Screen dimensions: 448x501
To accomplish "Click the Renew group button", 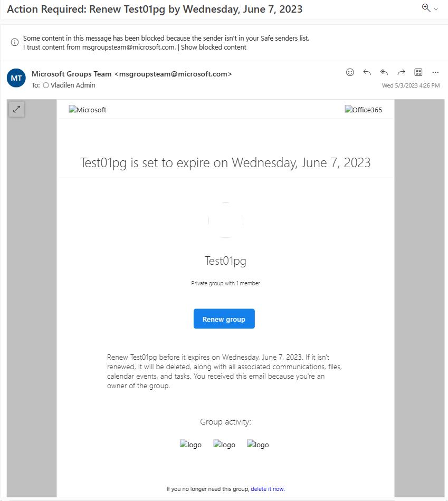I will point(224,319).
